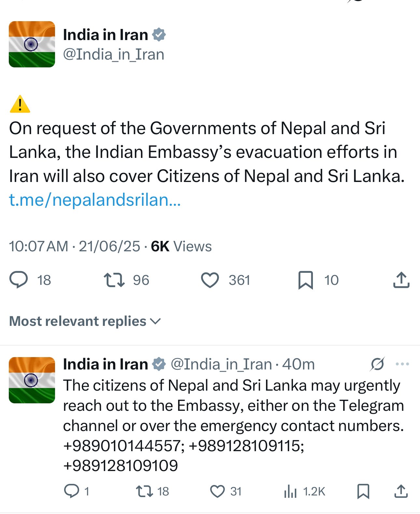Open India in Iran profile picture at top

click(32, 44)
